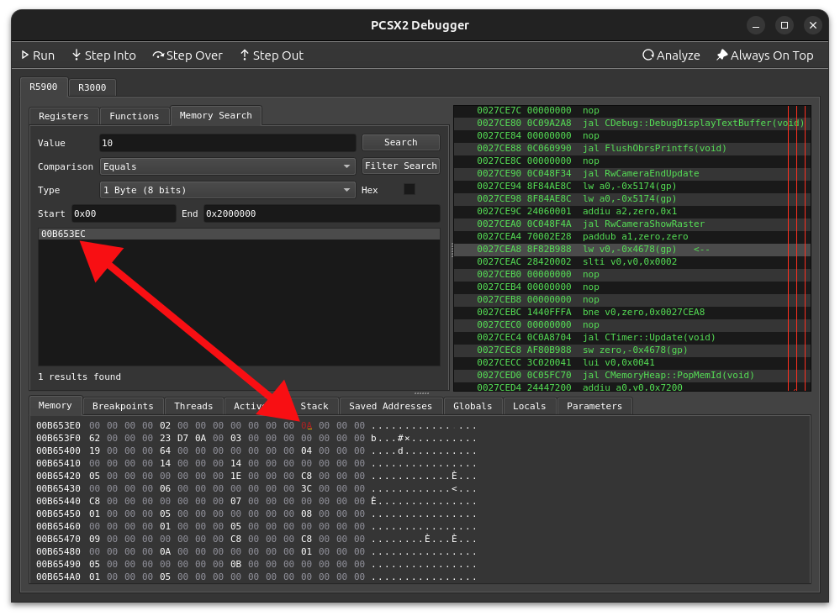Open the Saved Addresses tab
The height and width of the screenshot is (616, 840).
tap(390, 406)
